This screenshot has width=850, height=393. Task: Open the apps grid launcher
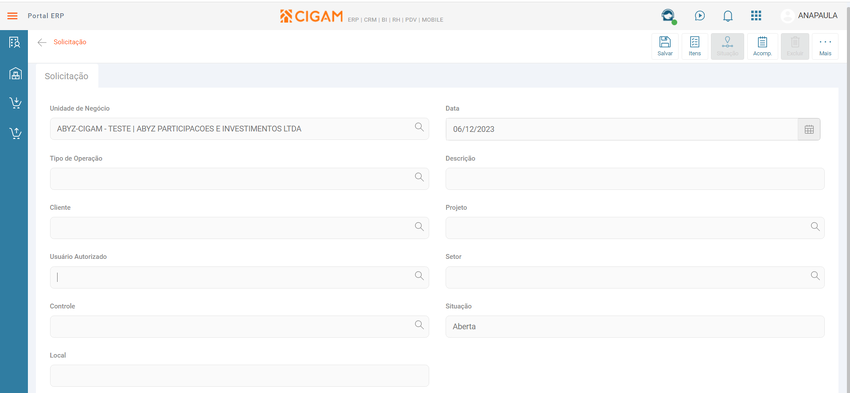click(756, 16)
